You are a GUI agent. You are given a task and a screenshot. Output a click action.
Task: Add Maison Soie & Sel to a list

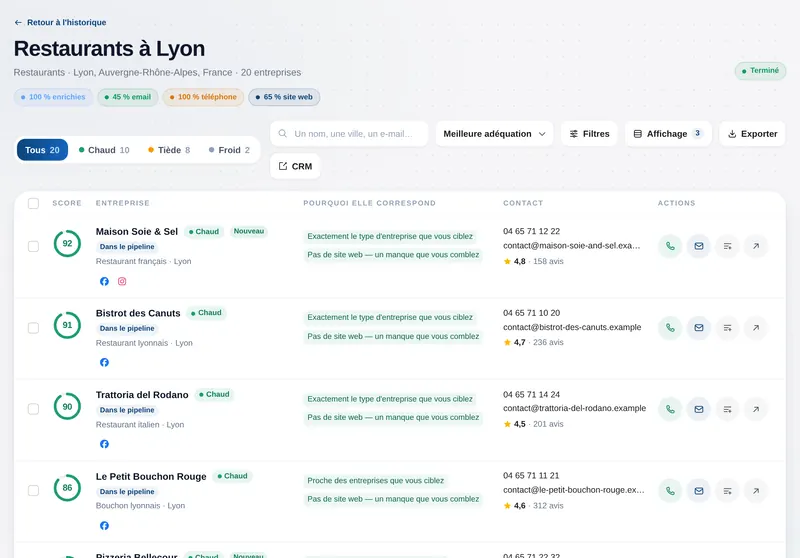(x=728, y=246)
